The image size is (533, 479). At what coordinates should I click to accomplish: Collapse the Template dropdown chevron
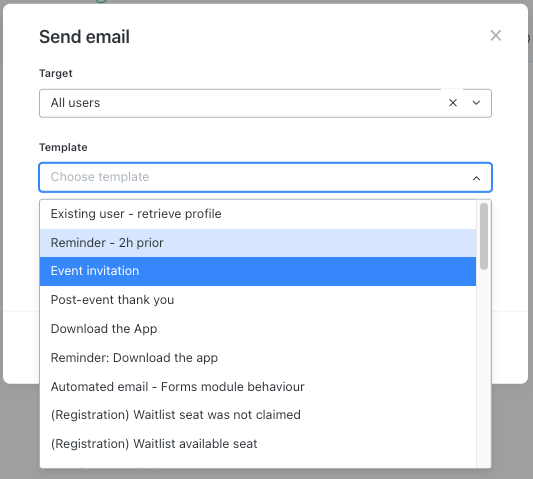point(476,178)
